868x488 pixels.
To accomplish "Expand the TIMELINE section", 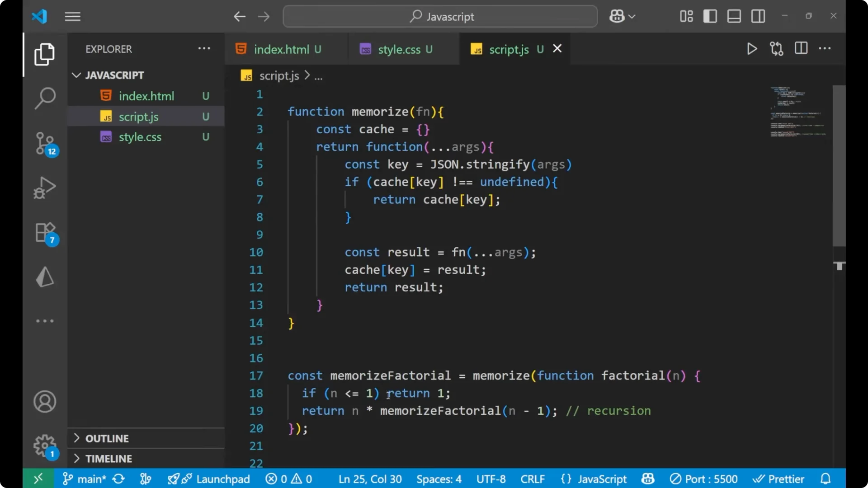I will (x=108, y=459).
